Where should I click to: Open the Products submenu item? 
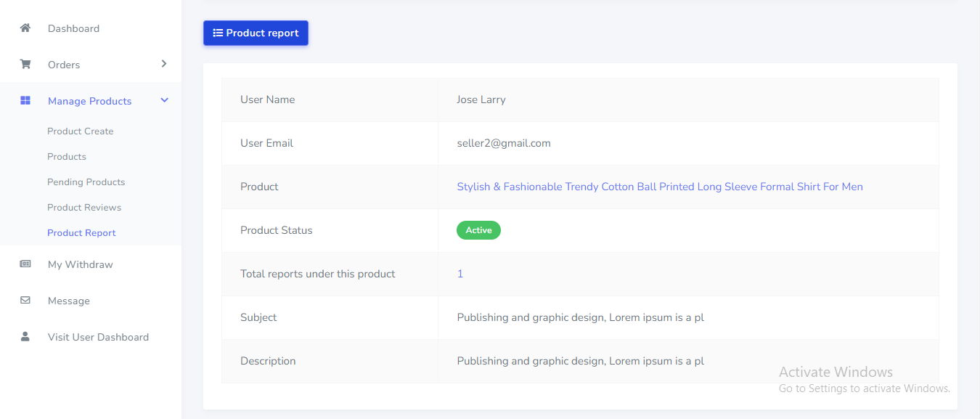point(67,157)
